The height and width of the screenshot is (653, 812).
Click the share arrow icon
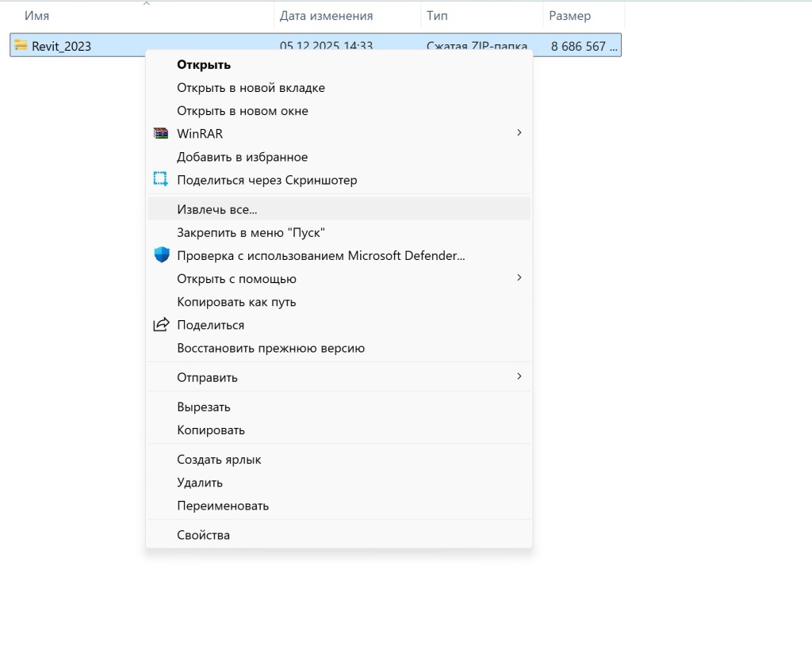point(161,324)
